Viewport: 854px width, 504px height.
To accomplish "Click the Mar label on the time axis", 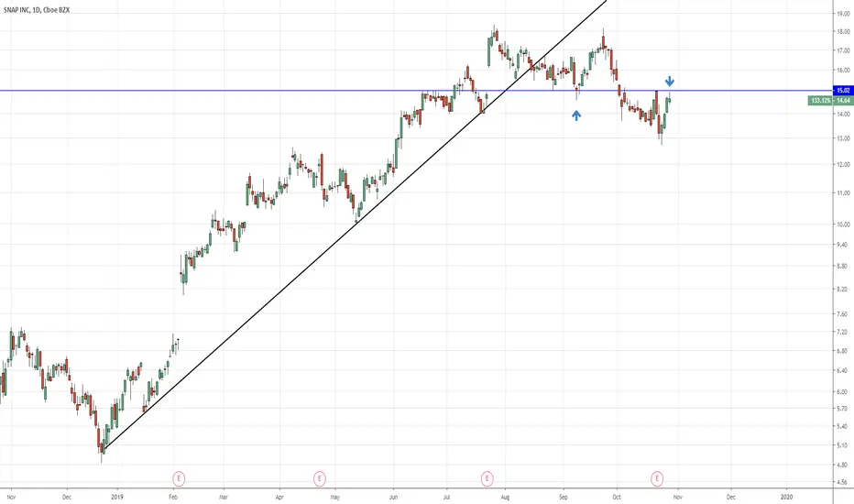I will (224, 497).
